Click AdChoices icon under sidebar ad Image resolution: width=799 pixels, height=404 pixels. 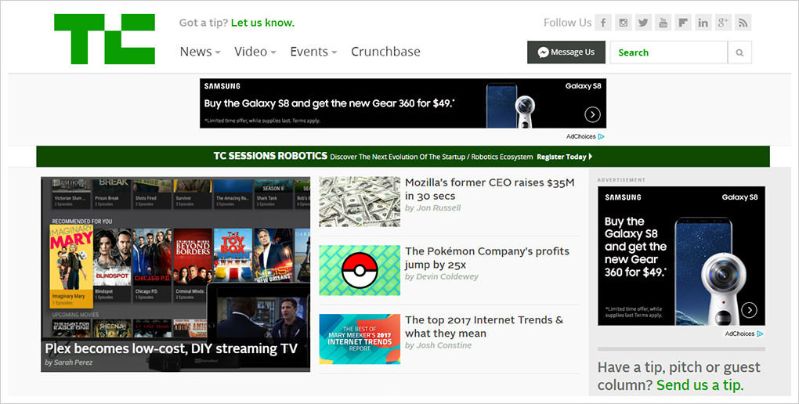(760, 334)
